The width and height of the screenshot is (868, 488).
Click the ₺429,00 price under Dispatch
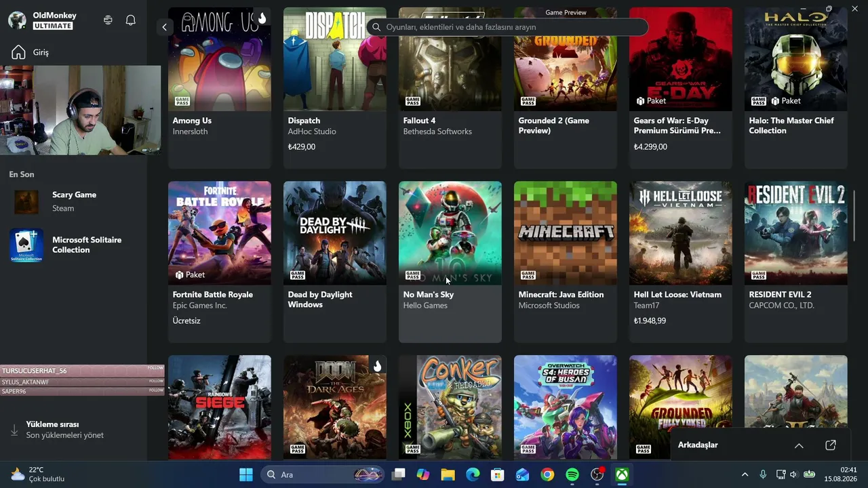pyautogui.click(x=302, y=146)
